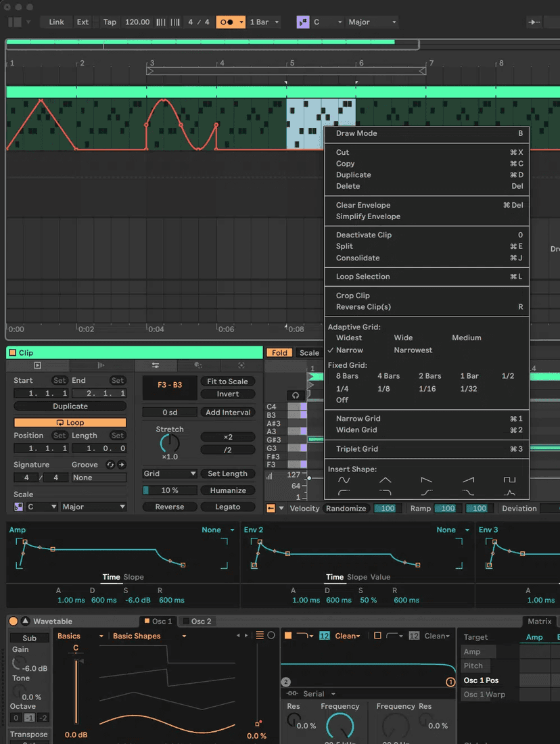Click the 120.00 tempo field
The image size is (560, 744).
pos(137,22)
